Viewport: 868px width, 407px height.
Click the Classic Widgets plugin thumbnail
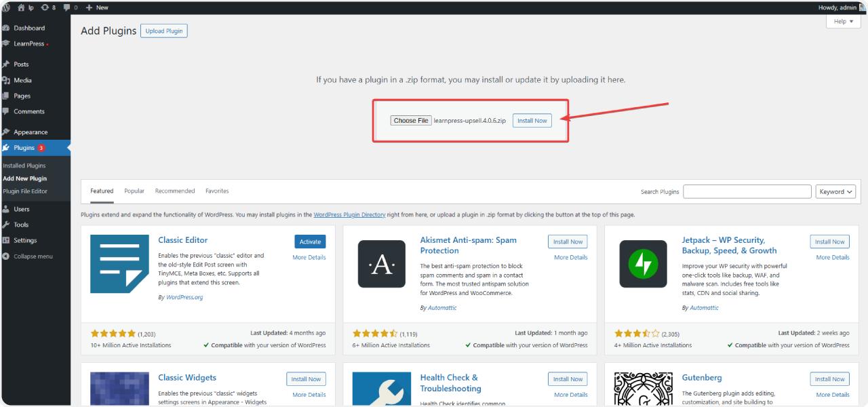click(x=119, y=389)
